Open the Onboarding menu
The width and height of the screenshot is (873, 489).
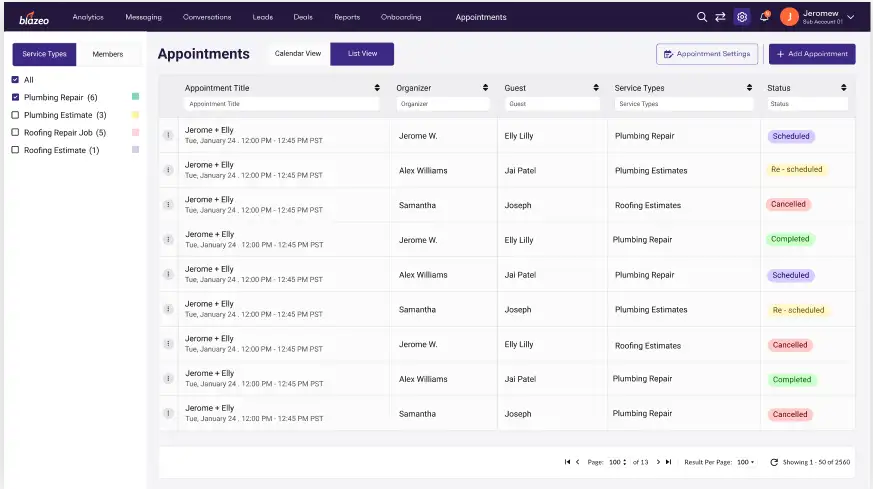[x=401, y=17]
